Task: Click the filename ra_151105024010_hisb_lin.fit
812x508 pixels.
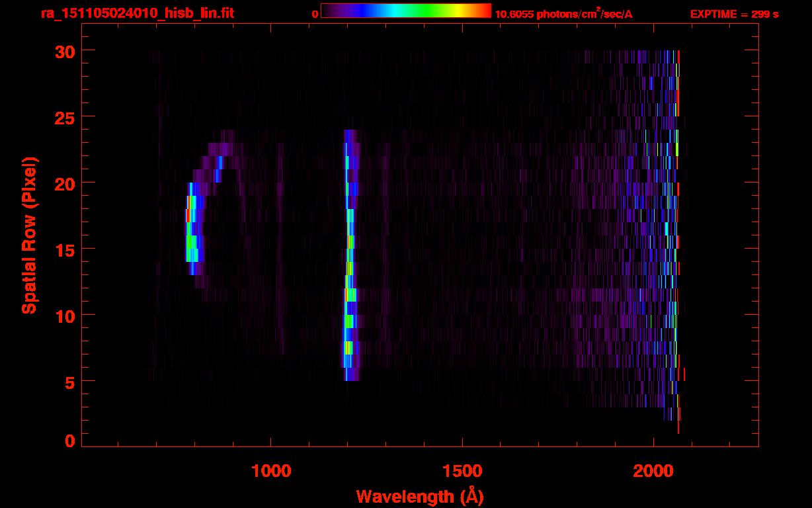Action: [x=136, y=13]
